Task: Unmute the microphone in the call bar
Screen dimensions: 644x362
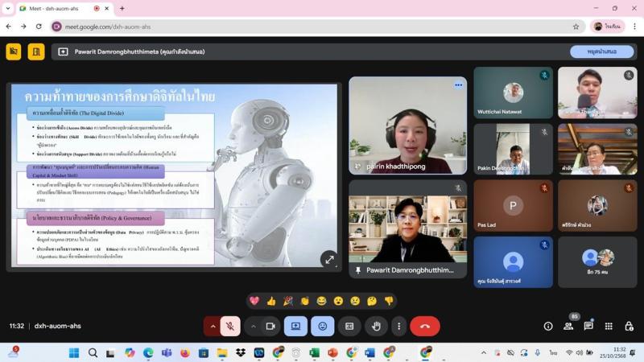Action: 230,326
